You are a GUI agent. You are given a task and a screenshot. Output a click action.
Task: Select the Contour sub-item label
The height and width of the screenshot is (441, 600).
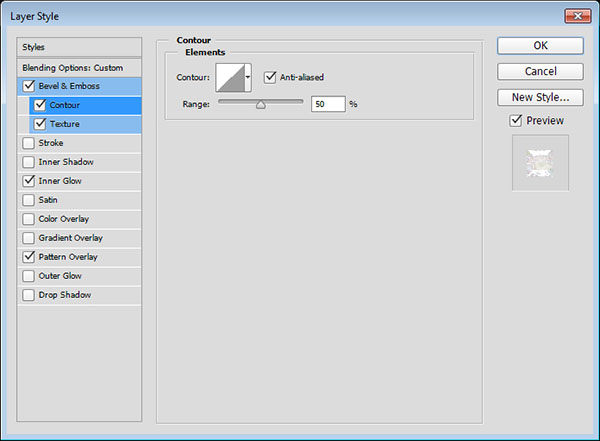(65, 105)
